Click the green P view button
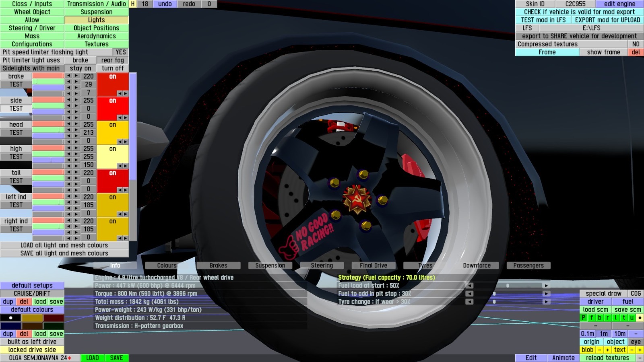Viewport: 644px width, 362px height. [x=584, y=317]
